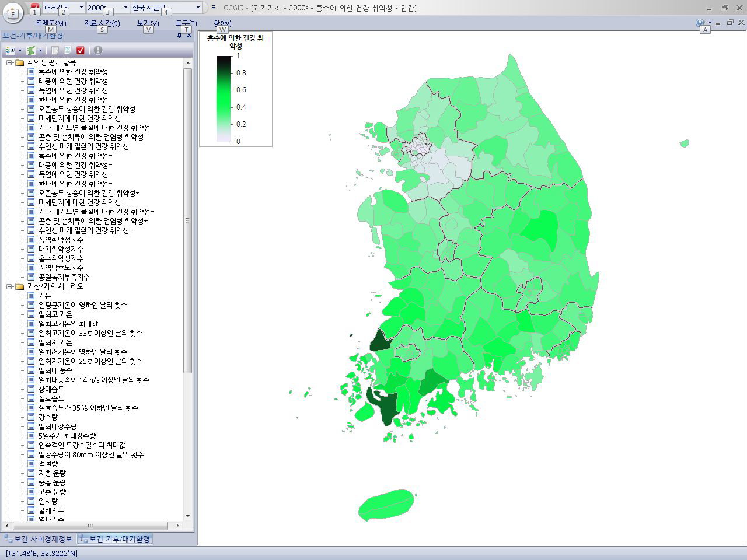Click icon beside 기타 대기오염 물질에 대한 건강 취약성

click(x=31, y=128)
